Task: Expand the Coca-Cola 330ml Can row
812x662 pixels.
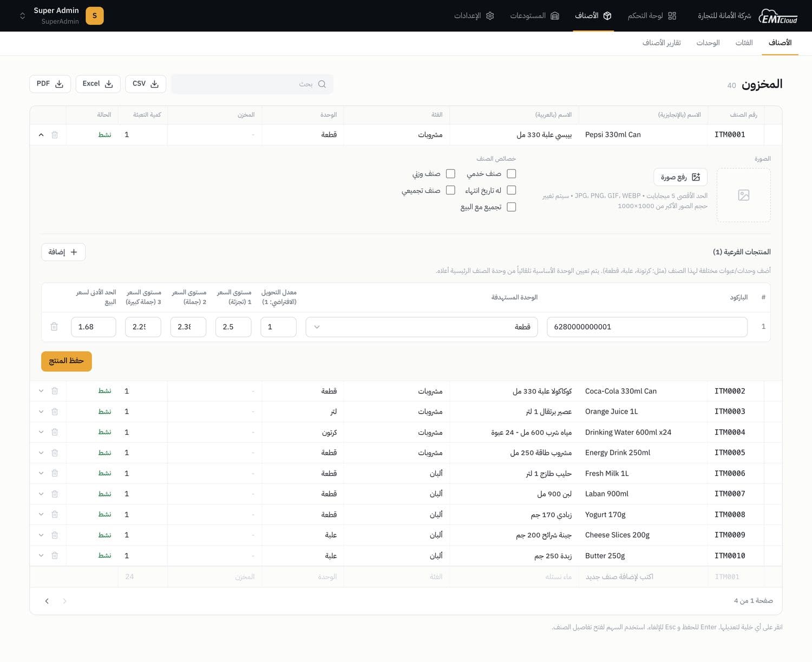Action: pos(41,391)
